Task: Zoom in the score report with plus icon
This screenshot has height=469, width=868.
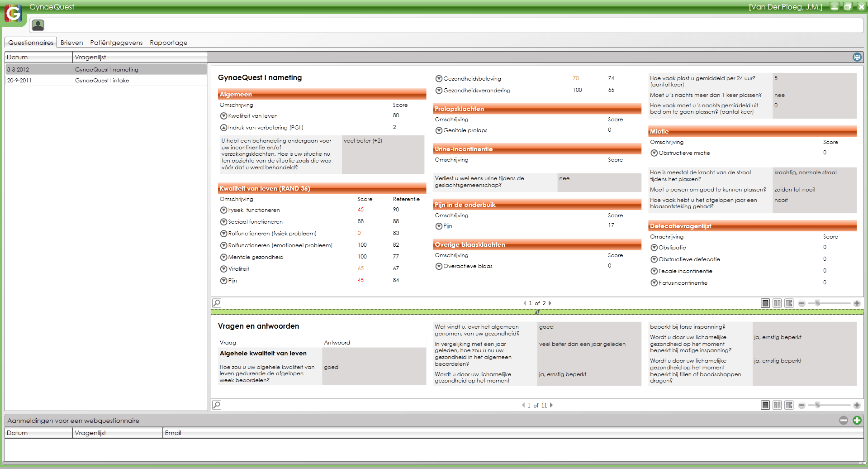Action: 857,303
